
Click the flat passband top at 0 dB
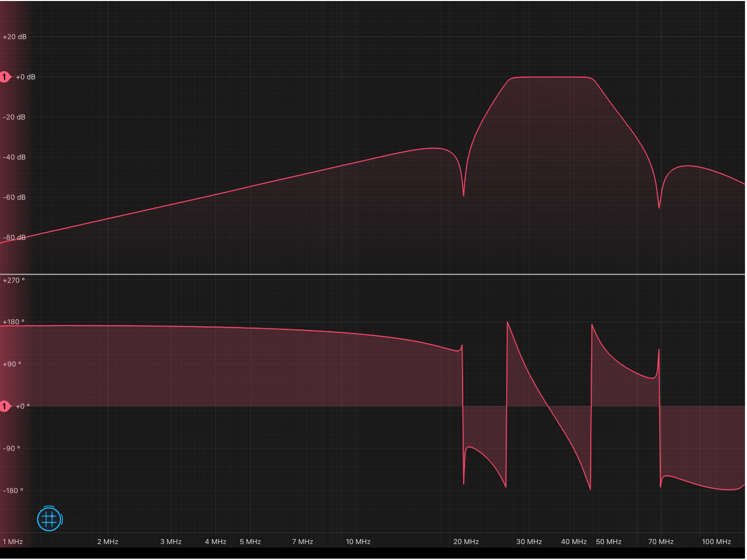551,77
